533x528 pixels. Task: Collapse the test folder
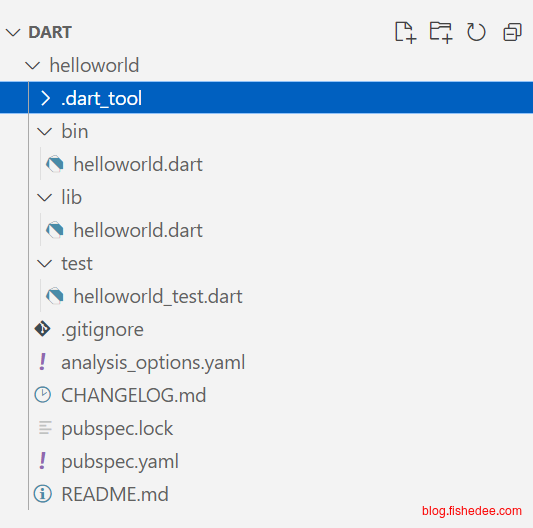click(45, 263)
